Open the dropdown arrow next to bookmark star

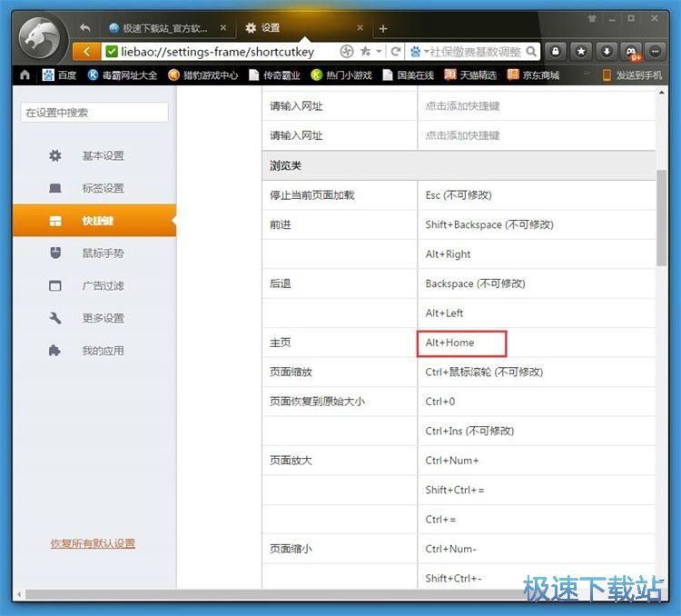point(380,52)
